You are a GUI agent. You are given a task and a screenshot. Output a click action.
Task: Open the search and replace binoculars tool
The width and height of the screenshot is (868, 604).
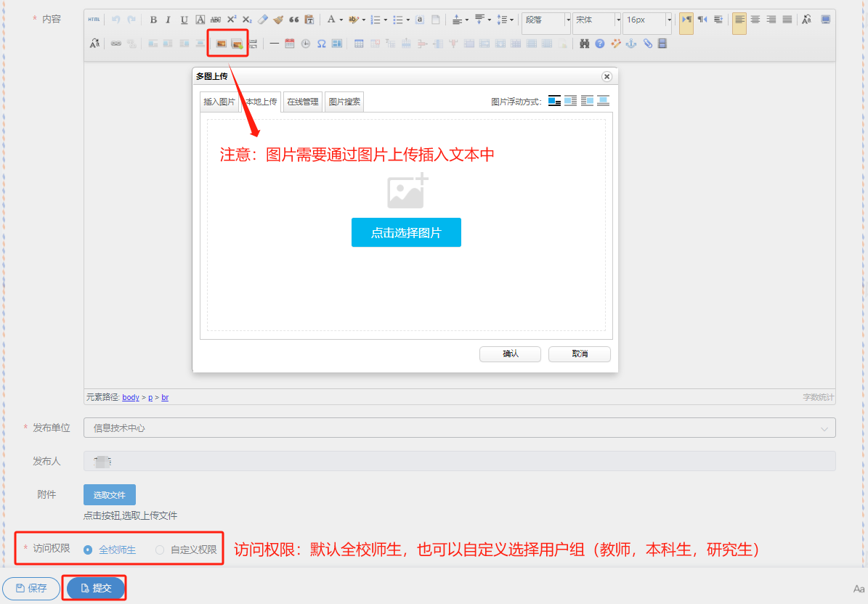tap(584, 44)
